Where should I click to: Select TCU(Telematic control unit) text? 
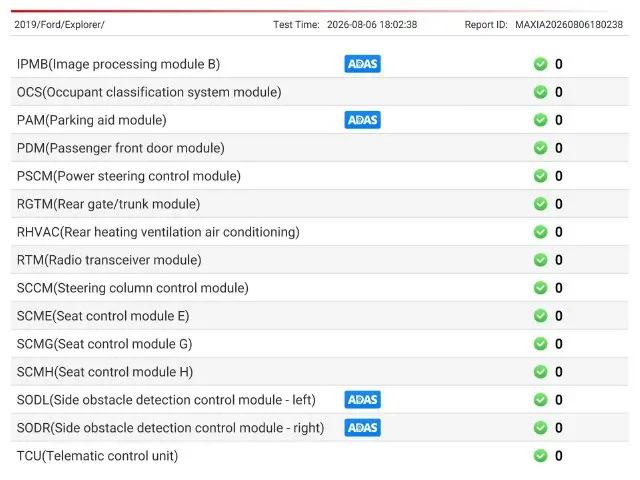click(98, 456)
